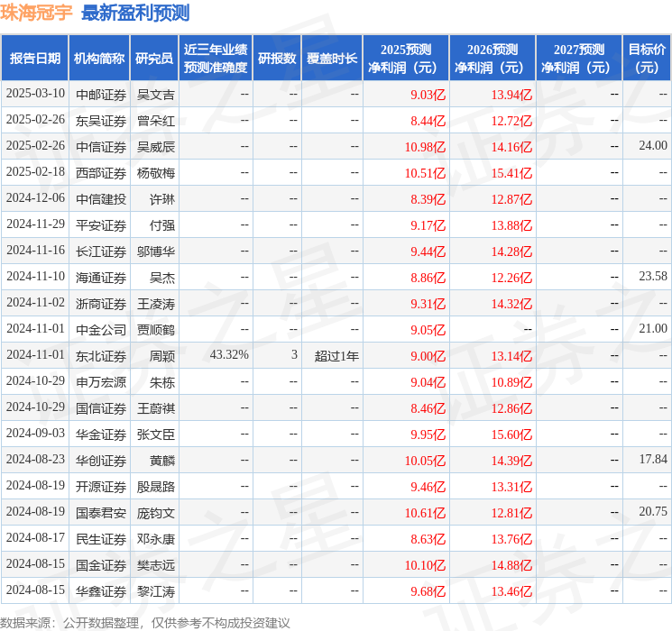
Task: Select researcher 杨敬梅
Action: point(156,173)
